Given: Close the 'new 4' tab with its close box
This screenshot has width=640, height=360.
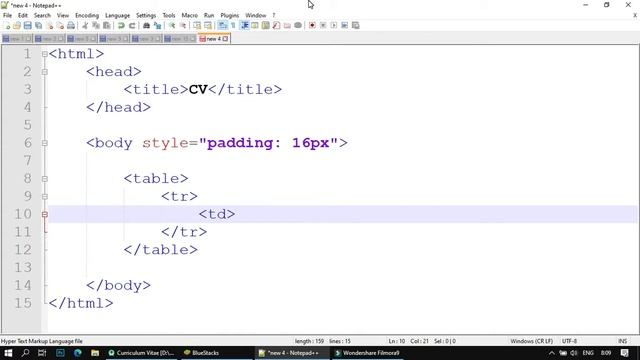Looking at the screenshot, I should (x=225, y=39).
